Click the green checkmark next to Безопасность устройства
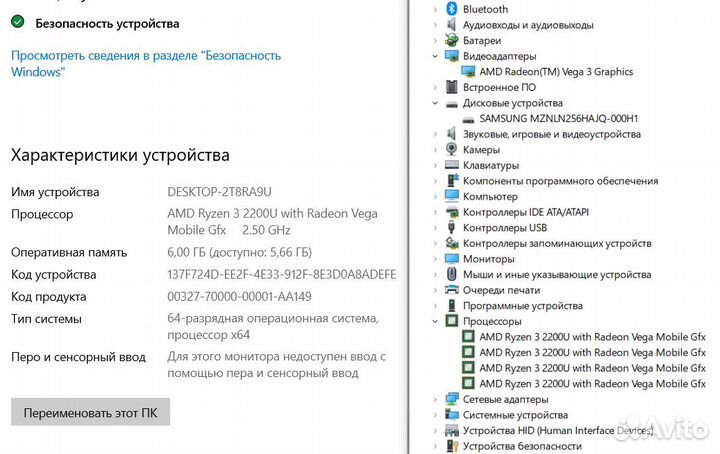720x454 pixels. tap(18, 22)
